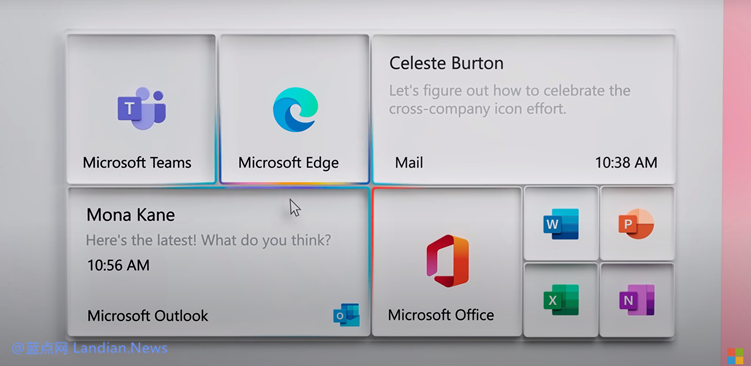Click the "Here's the latest!" preview text

pyautogui.click(x=208, y=240)
